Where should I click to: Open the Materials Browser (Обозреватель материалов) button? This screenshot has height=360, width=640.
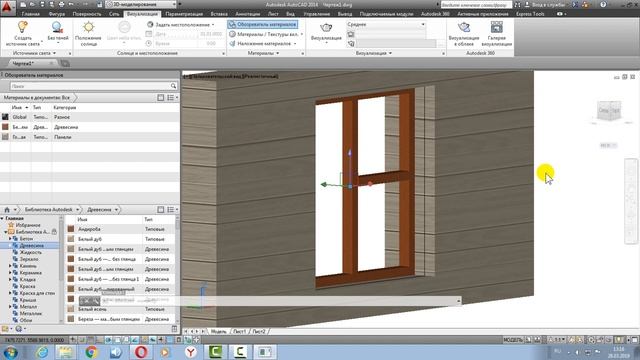click(263, 24)
